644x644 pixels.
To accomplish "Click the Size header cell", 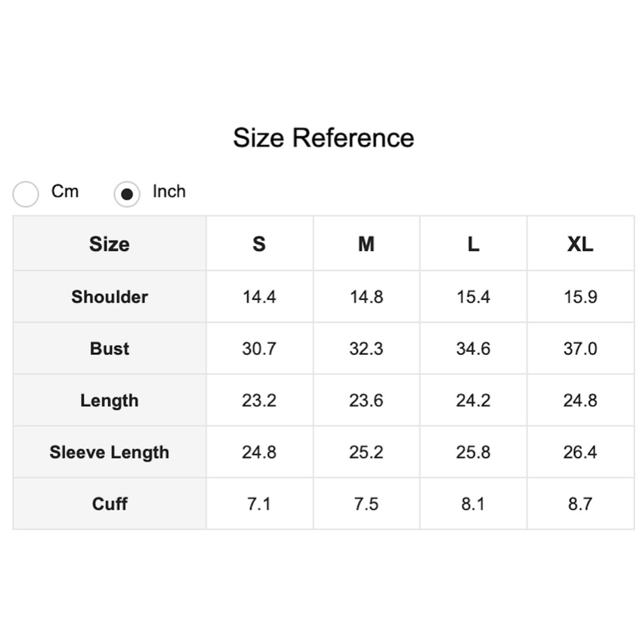I will [x=109, y=243].
